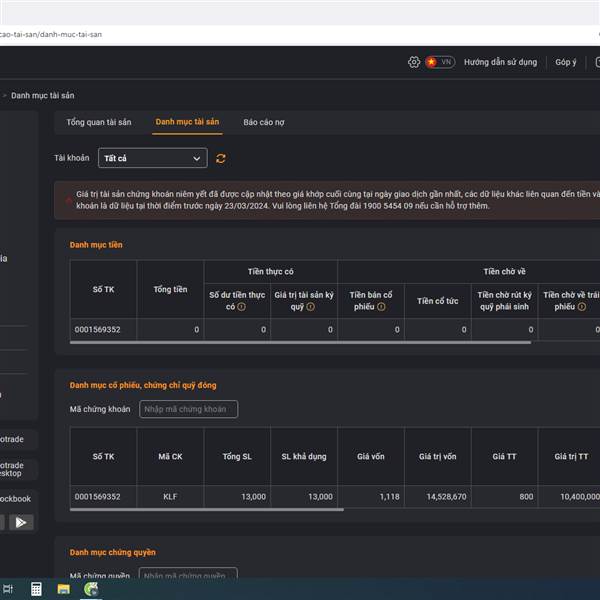
Task: Click the green browser icon in taskbar
Action: (91, 589)
